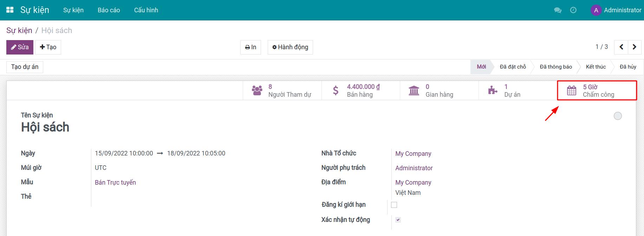Open the attendees (Người Tham dự) stat
644x236 pixels.
click(282, 91)
